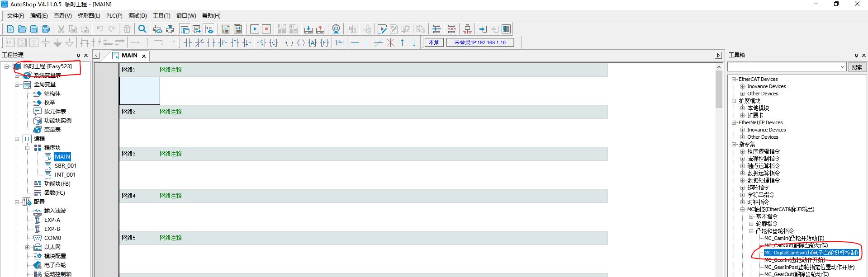The image size is (868, 277).
Task: Click the New project icon
Action: 10,29
